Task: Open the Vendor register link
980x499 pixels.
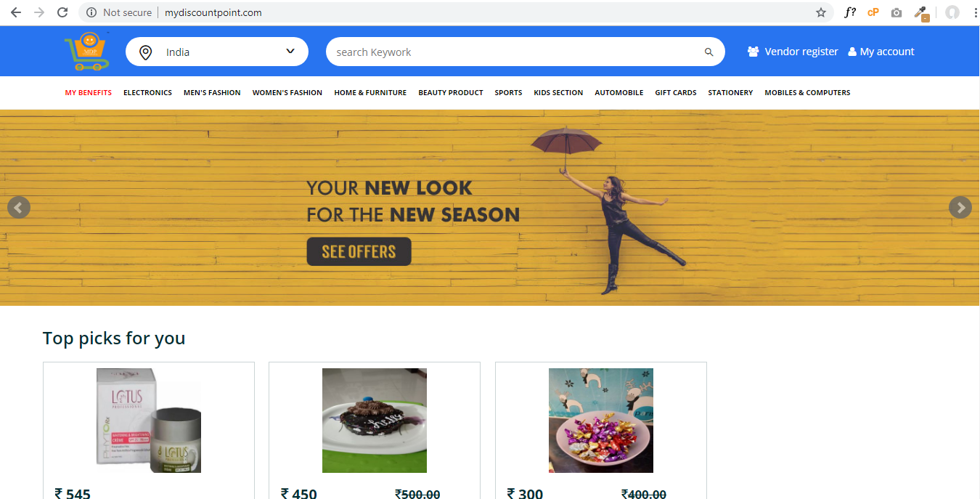Action: 793,52
